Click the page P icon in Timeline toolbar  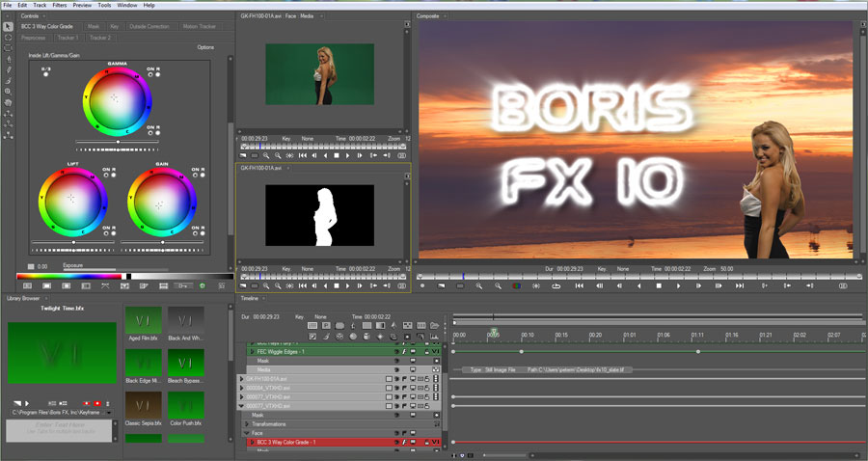tap(326, 325)
